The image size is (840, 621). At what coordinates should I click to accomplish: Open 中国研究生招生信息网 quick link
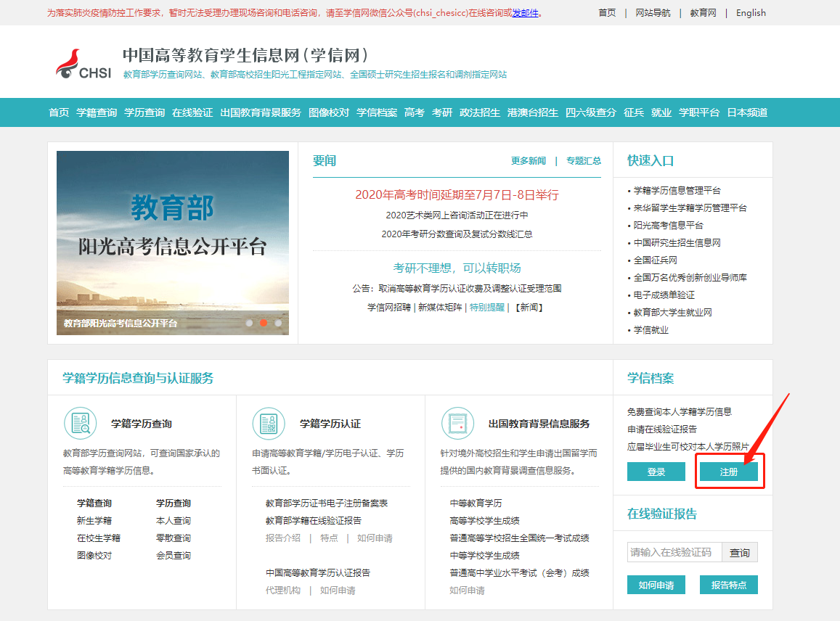[x=677, y=243]
